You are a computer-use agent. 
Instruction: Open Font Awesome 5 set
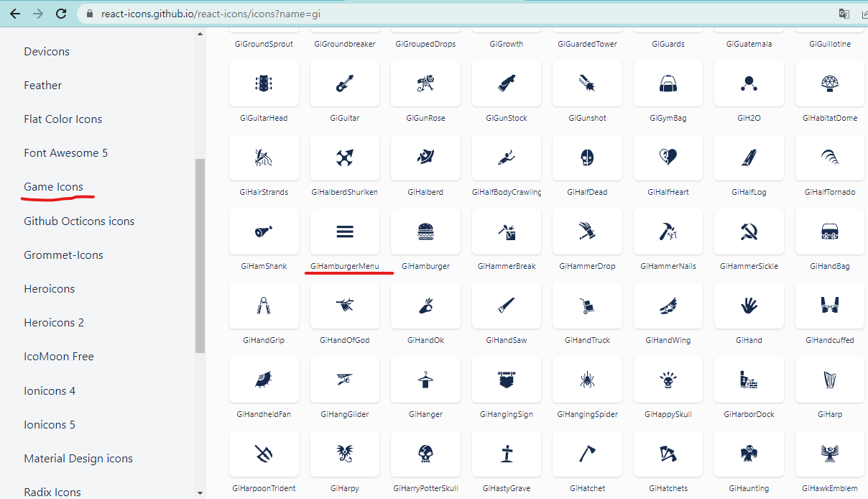pyautogui.click(x=66, y=153)
